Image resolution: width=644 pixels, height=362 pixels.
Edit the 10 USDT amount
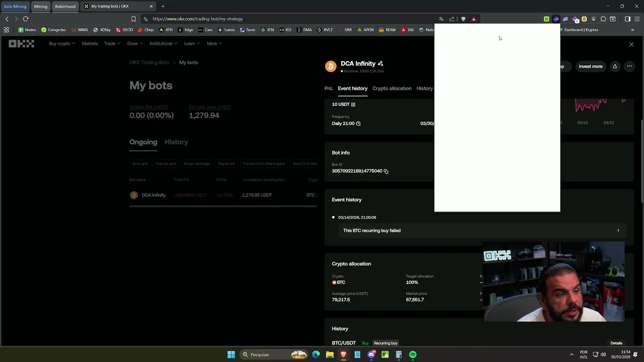click(x=353, y=105)
